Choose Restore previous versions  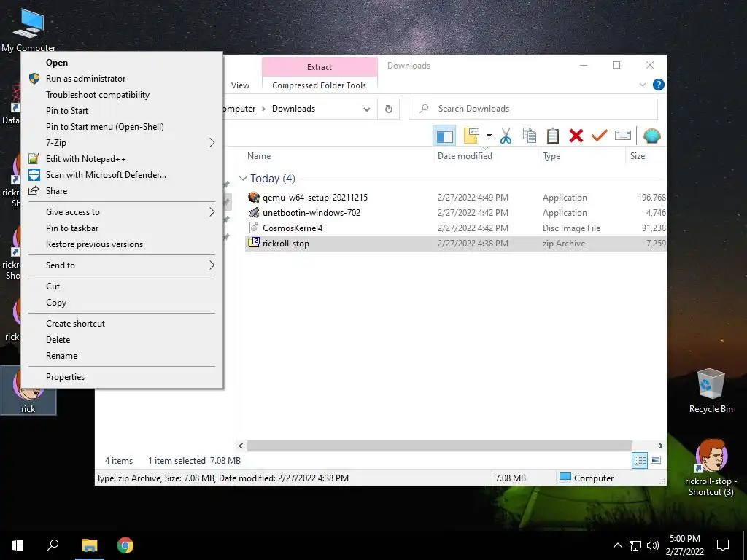tap(122, 244)
